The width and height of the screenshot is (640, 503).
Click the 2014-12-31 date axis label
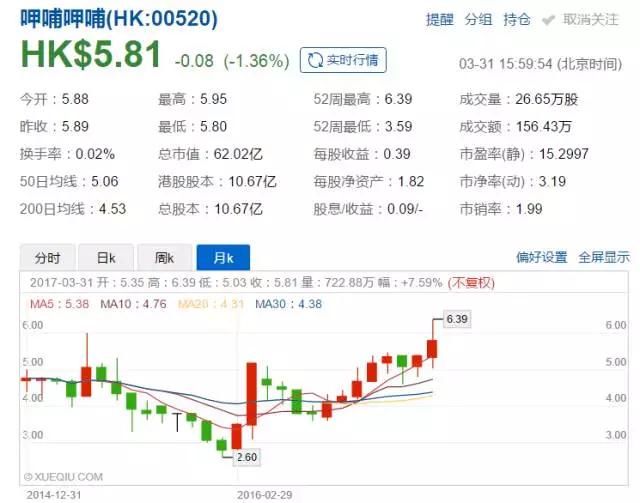click(54, 495)
